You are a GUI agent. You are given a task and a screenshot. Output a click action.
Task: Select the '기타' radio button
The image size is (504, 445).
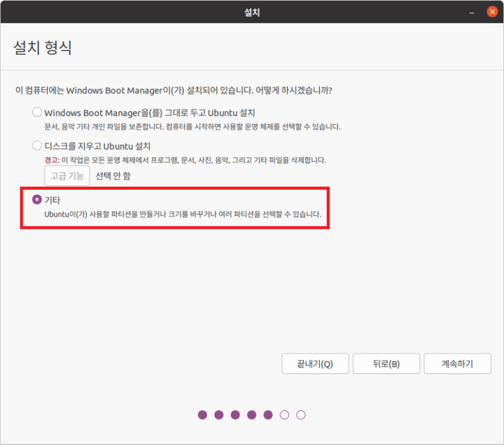click(x=37, y=200)
